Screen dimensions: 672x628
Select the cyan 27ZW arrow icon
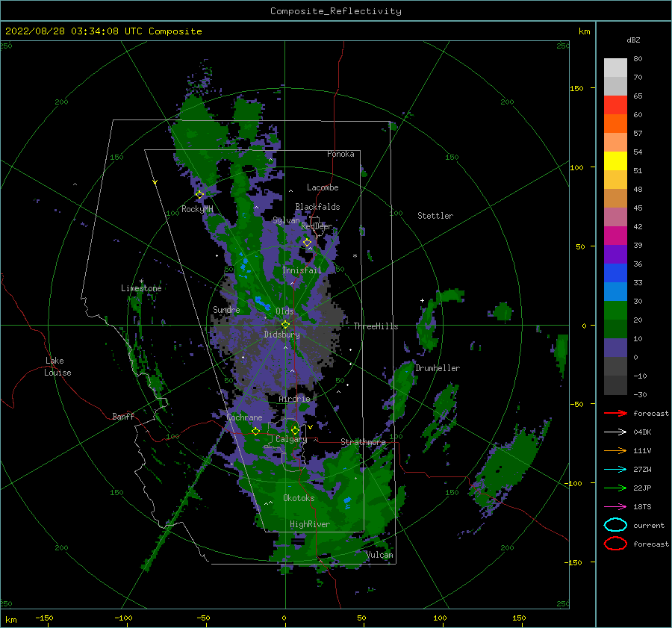(615, 470)
